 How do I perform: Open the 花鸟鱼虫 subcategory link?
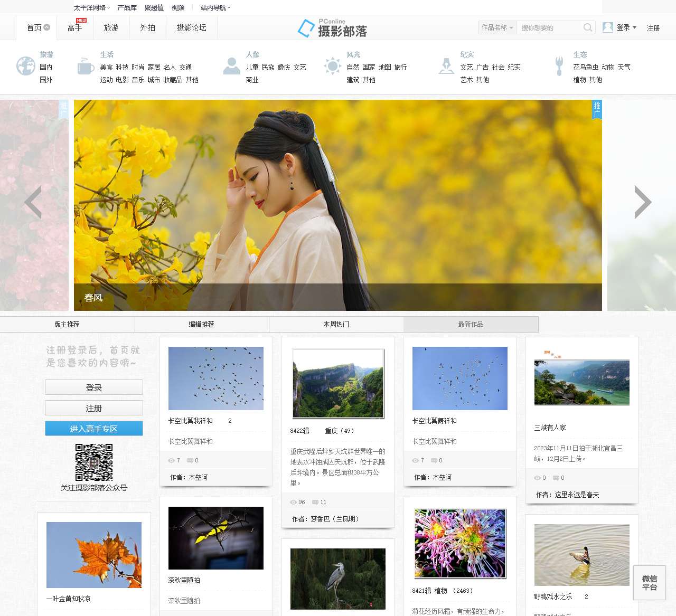pyautogui.click(x=586, y=67)
